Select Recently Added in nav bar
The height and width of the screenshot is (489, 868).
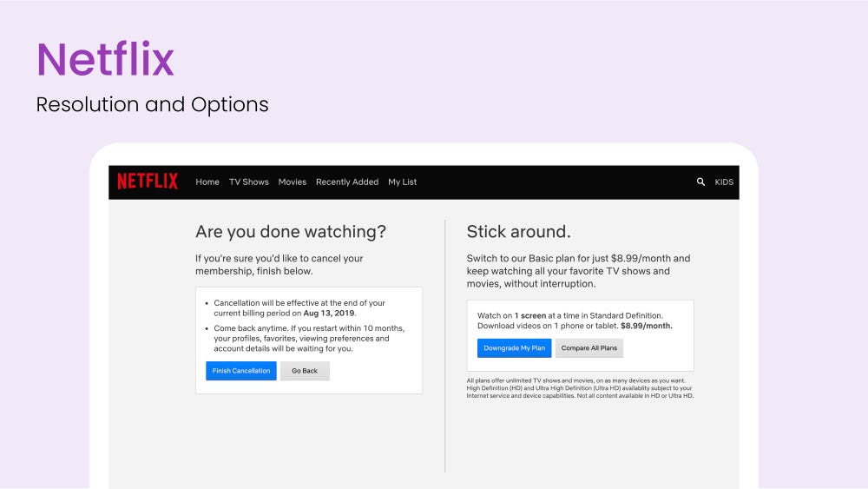tap(347, 182)
